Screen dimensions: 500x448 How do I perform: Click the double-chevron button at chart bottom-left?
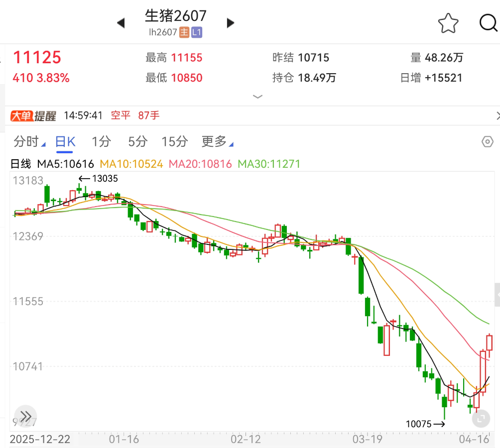pyautogui.click(x=26, y=416)
